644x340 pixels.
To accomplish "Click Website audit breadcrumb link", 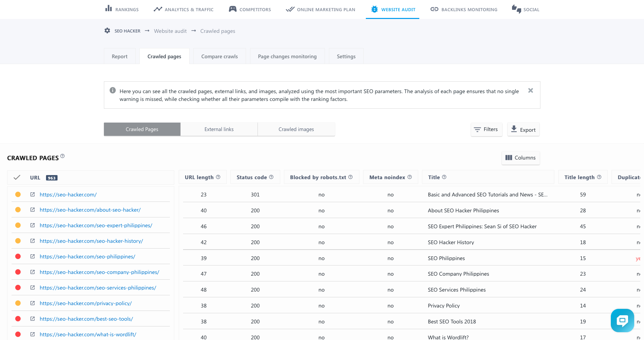I will (x=170, y=31).
